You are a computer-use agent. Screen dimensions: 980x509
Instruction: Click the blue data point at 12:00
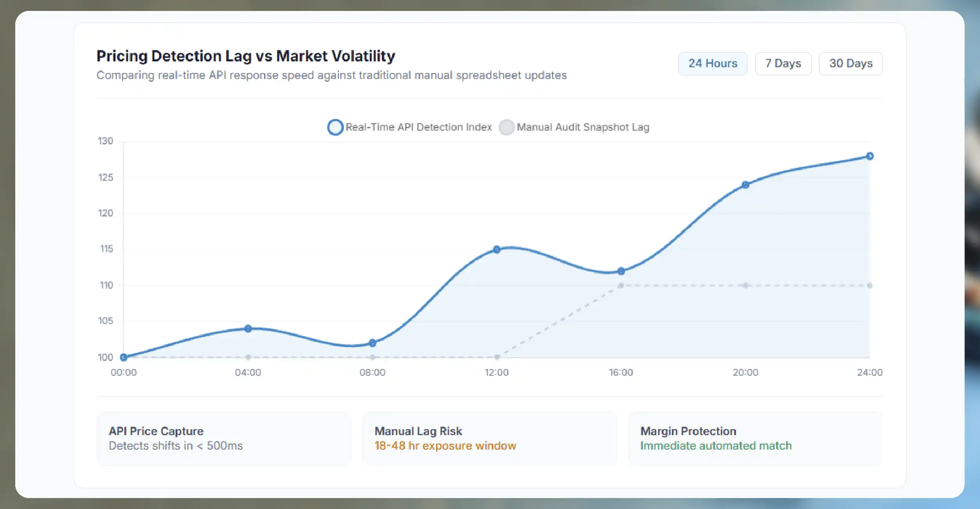(x=496, y=249)
